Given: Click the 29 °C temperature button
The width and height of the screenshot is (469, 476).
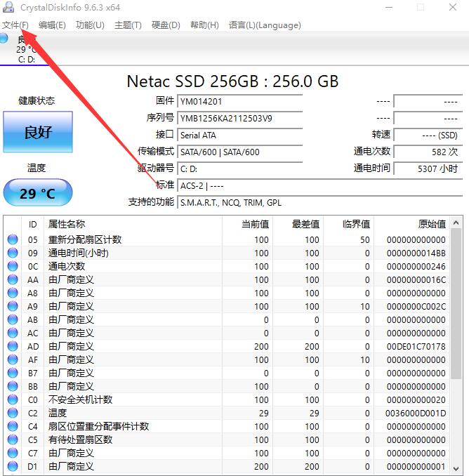Looking at the screenshot, I should [x=38, y=193].
